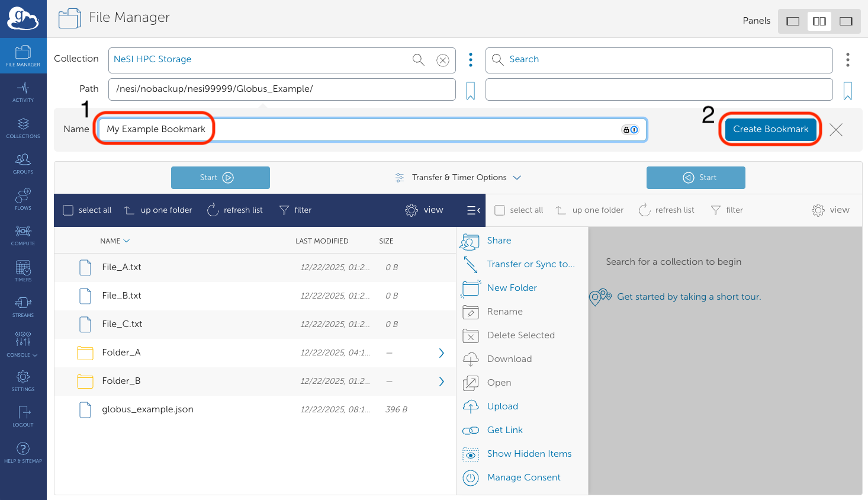Open the Activity sidebar icon

click(x=23, y=92)
